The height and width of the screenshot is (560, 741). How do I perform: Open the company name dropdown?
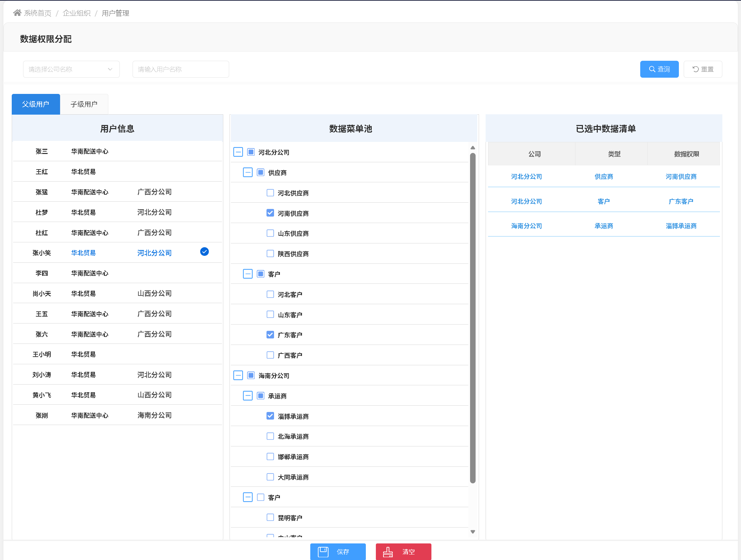tap(71, 69)
